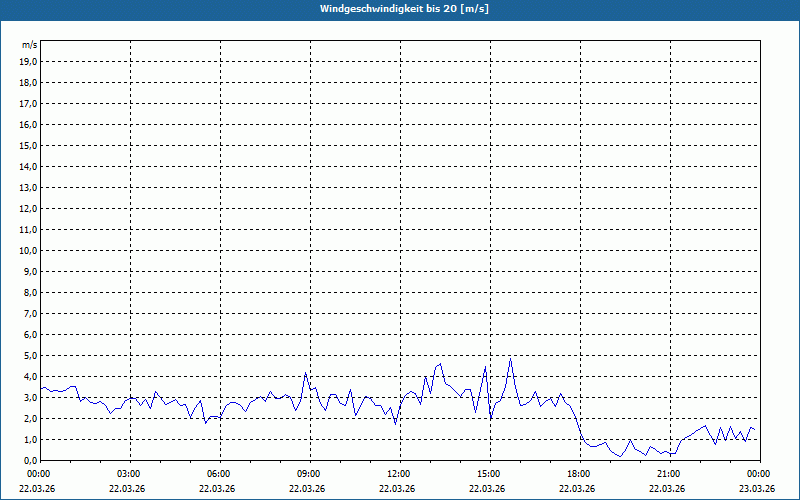
Task: Click the 19,0 value on the y-axis
Action: click(29, 61)
